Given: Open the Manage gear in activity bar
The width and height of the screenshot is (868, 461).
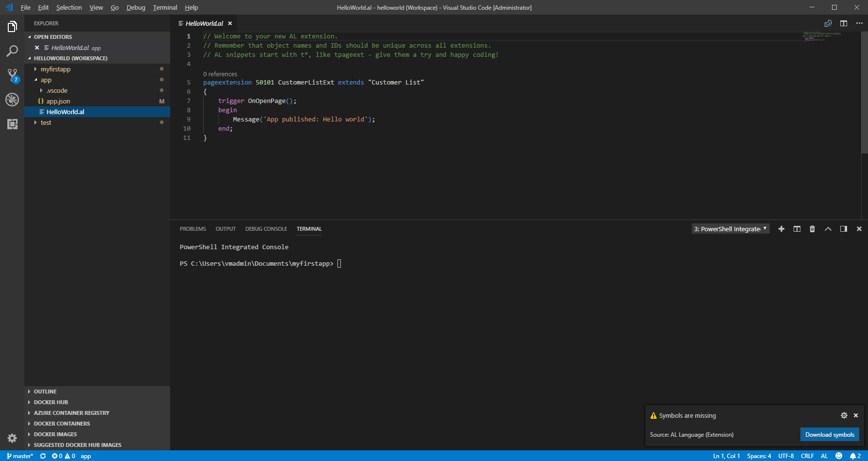Looking at the screenshot, I should click(12, 438).
